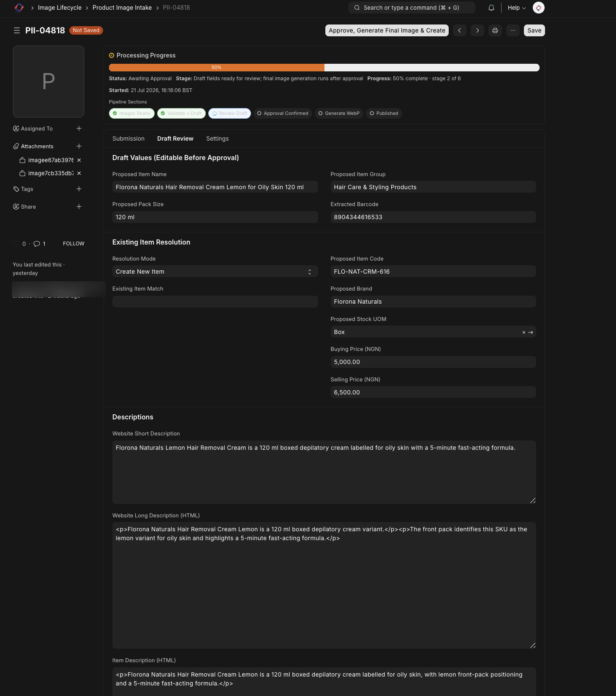Viewport: 616px width, 696px height.
Task: Remove attachment imagee67ab397
Action: tap(79, 160)
